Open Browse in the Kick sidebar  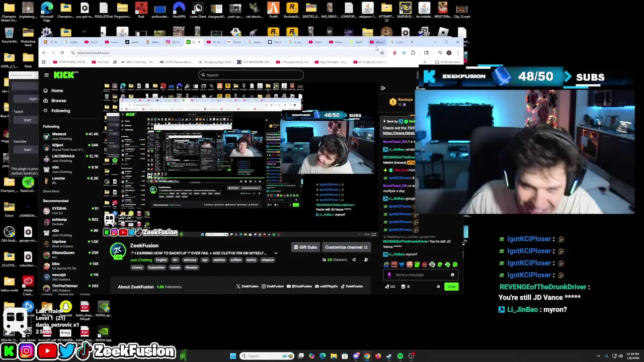(x=54, y=101)
